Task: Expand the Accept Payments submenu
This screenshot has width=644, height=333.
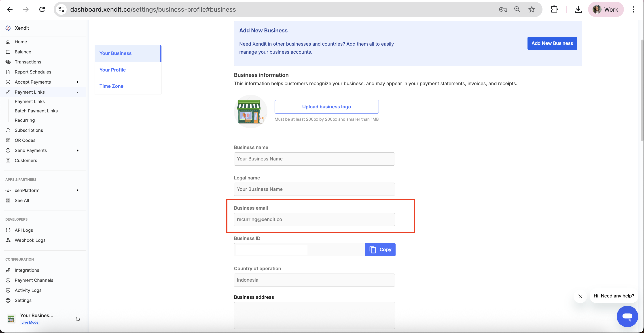Action: pyautogui.click(x=78, y=82)
